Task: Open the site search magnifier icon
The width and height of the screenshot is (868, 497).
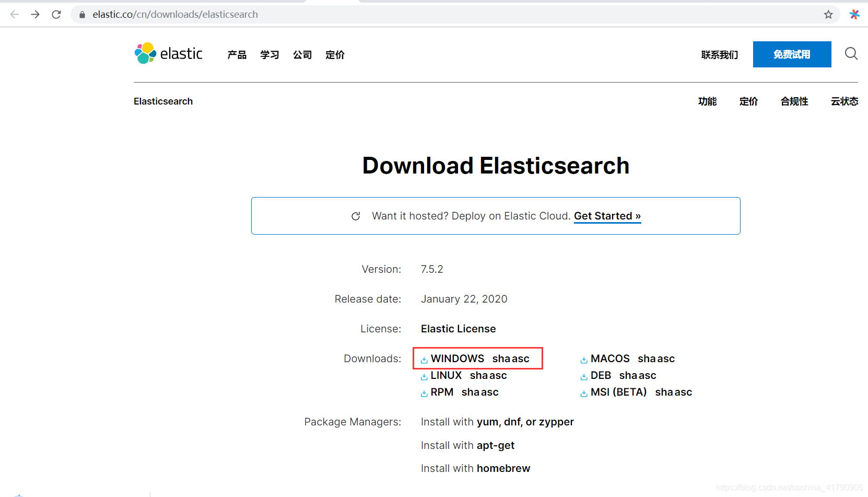Action: pos(851,53)
